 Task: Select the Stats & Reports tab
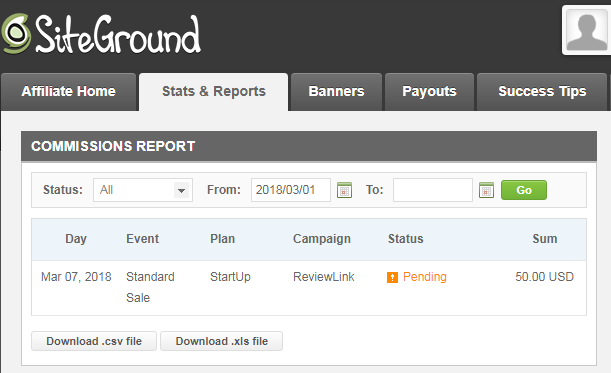click(x=214, y=92)
